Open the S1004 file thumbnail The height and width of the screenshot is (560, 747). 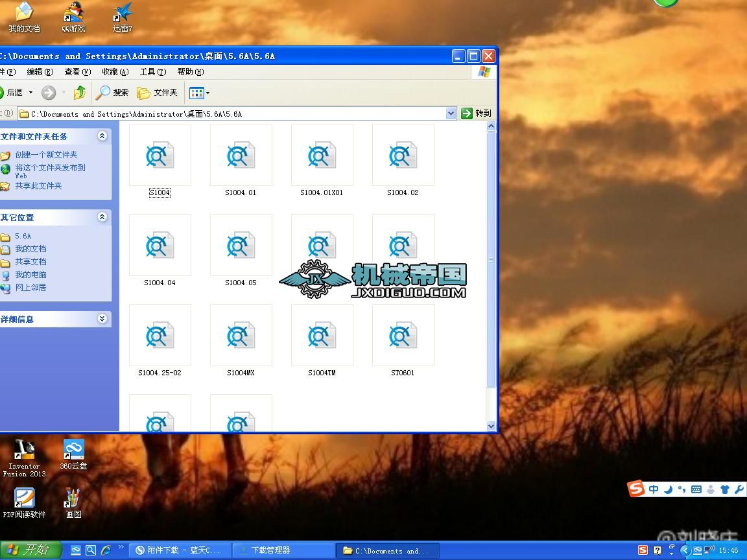click(x=160, y=156)
